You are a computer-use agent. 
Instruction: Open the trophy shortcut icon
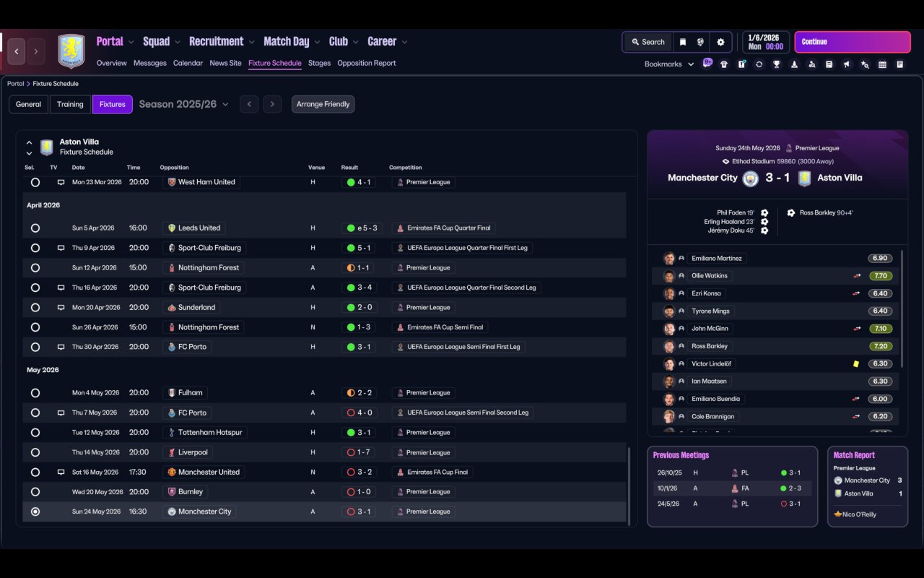click(x=777, y=64)
